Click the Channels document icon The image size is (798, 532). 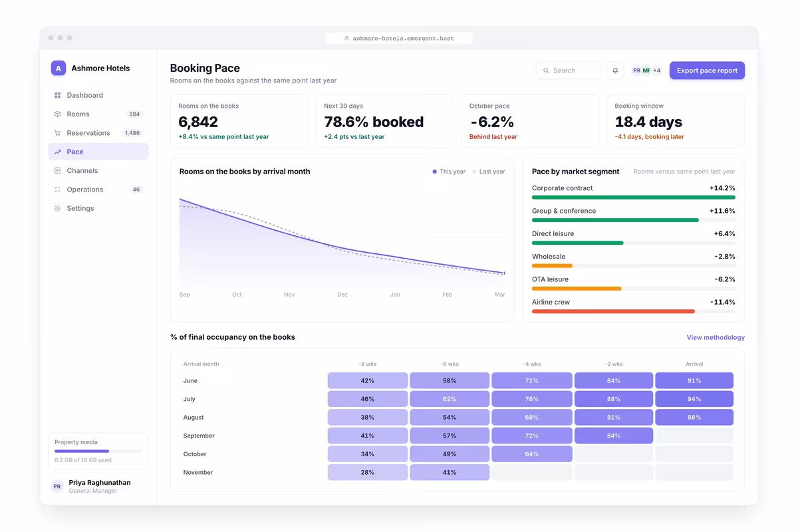click(x=57, y=171)
